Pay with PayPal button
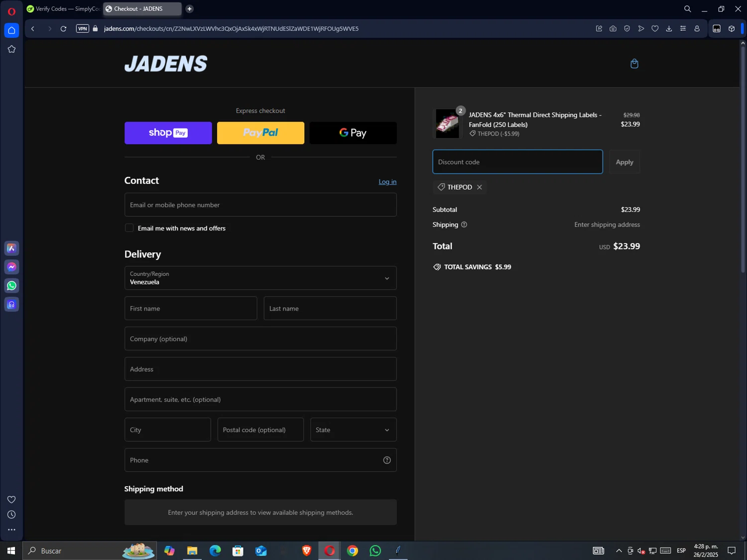The image size is (747, 560). (x=260, y=133)
